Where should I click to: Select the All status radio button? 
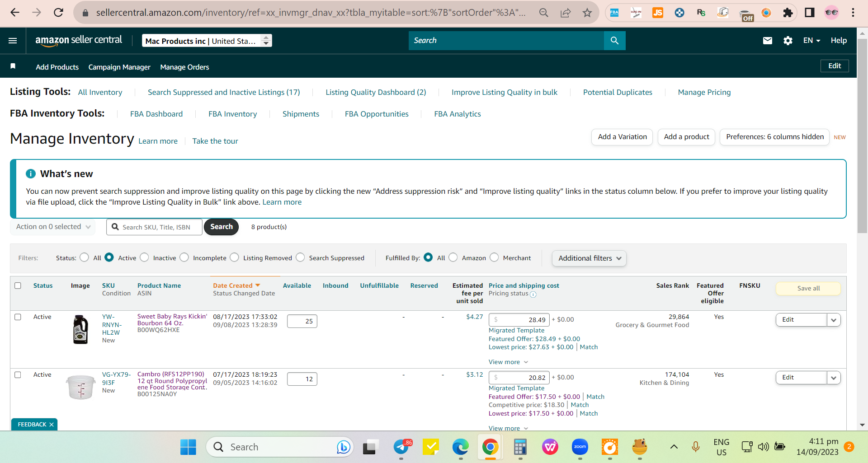84,257
